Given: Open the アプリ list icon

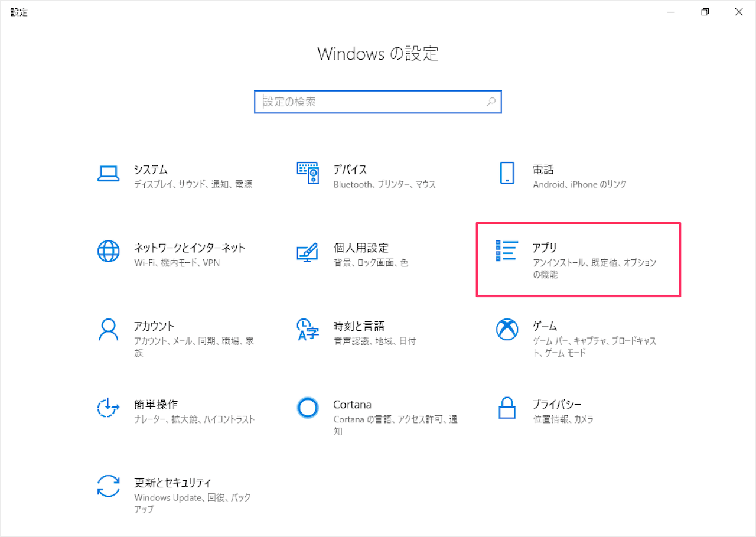Looking at the screenshot, I should click(x=507, y=250).
